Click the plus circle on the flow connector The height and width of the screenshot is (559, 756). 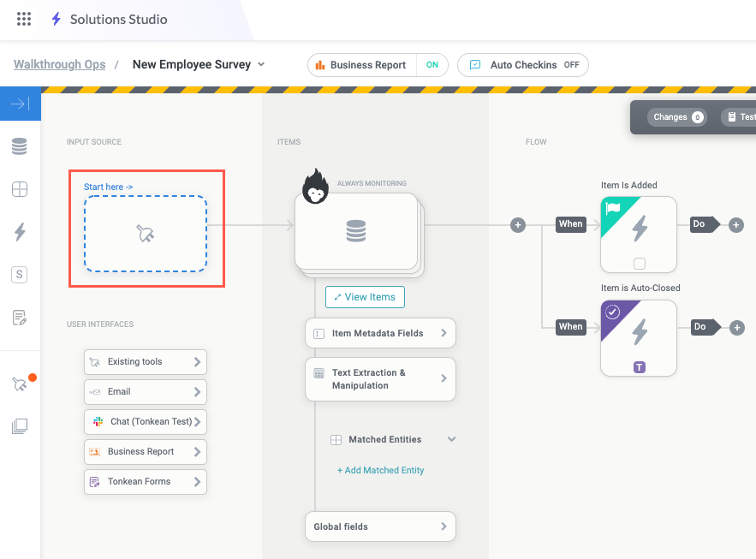pyautogui.click(x=517, y=224)
